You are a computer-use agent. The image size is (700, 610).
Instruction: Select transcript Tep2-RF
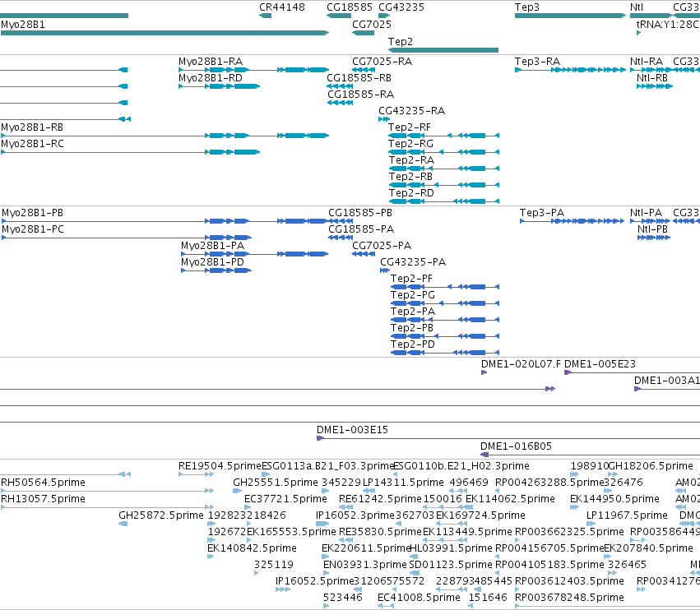click(x=443, y=135)
